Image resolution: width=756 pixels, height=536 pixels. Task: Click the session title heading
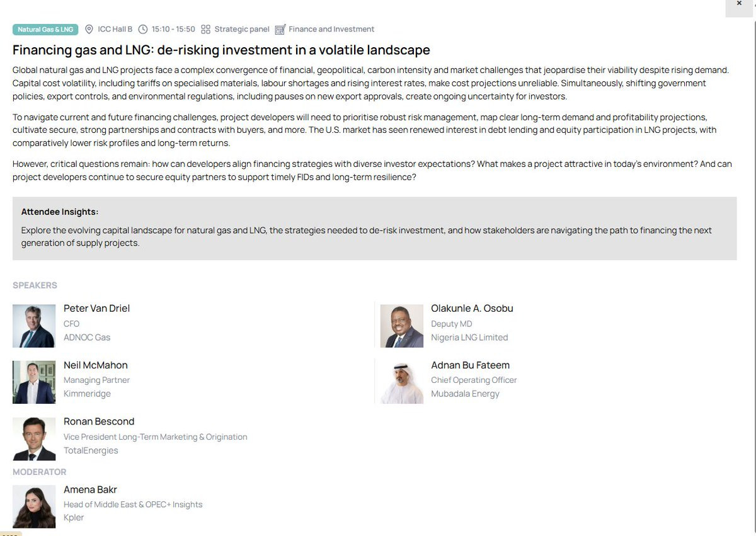point(221,50)
